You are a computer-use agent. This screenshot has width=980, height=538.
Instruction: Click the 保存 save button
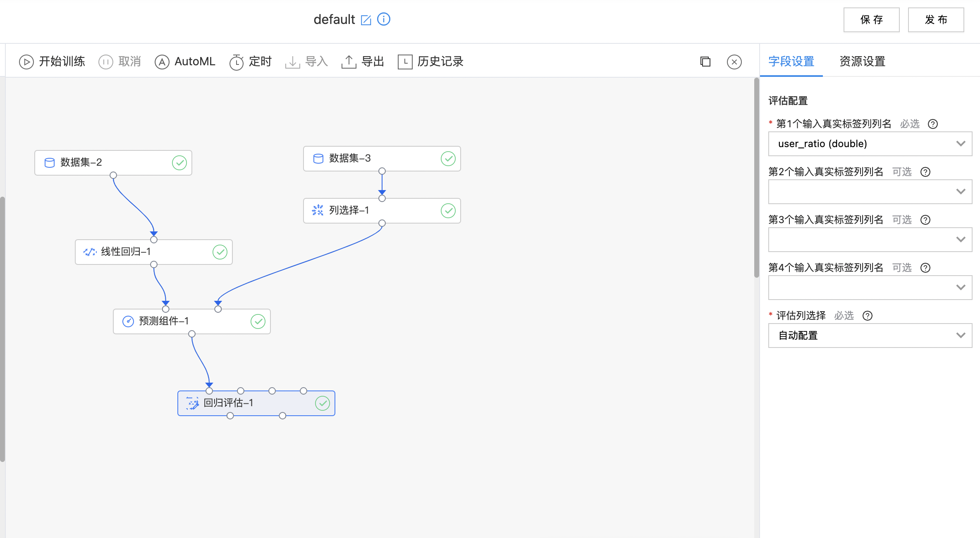[x=871, y=20]
